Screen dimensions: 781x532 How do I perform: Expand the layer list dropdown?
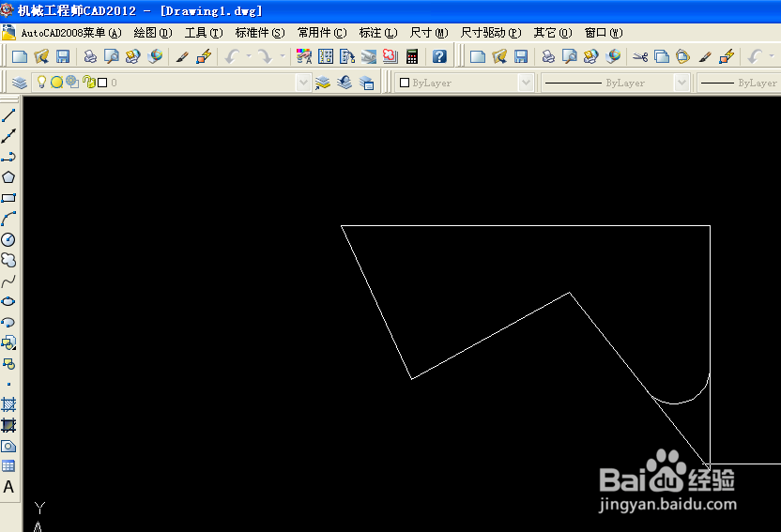(303, 83)
